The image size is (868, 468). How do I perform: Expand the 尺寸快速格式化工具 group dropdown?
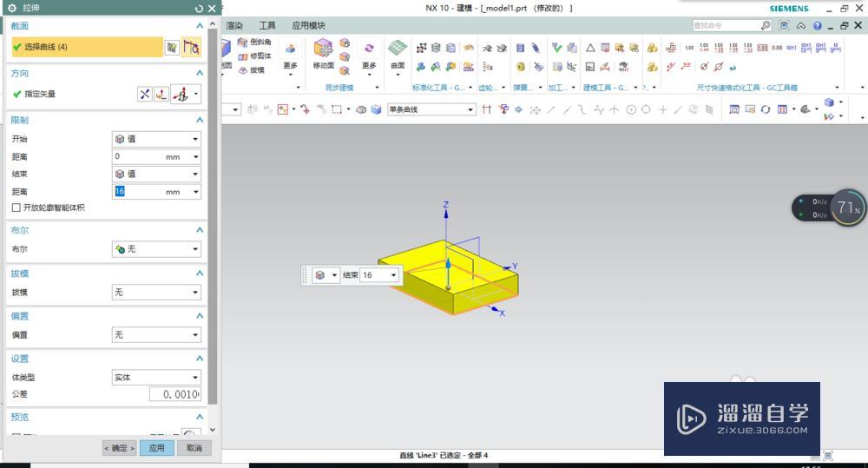click(x=837, y=88)
